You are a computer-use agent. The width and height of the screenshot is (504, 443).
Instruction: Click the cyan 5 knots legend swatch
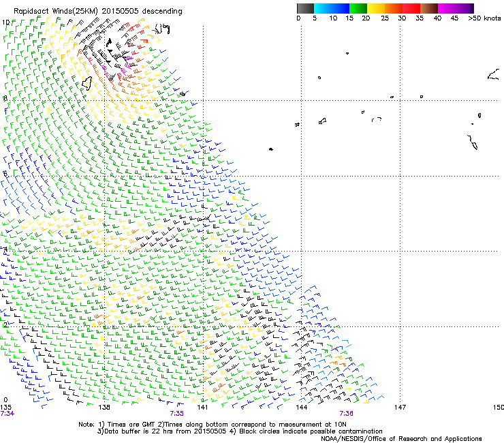click(323, 8)
